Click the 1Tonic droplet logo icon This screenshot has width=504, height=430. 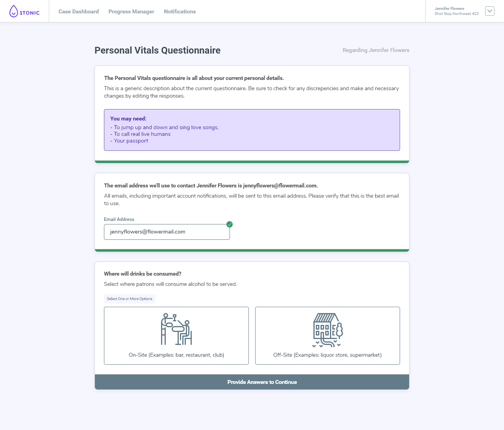14,11
